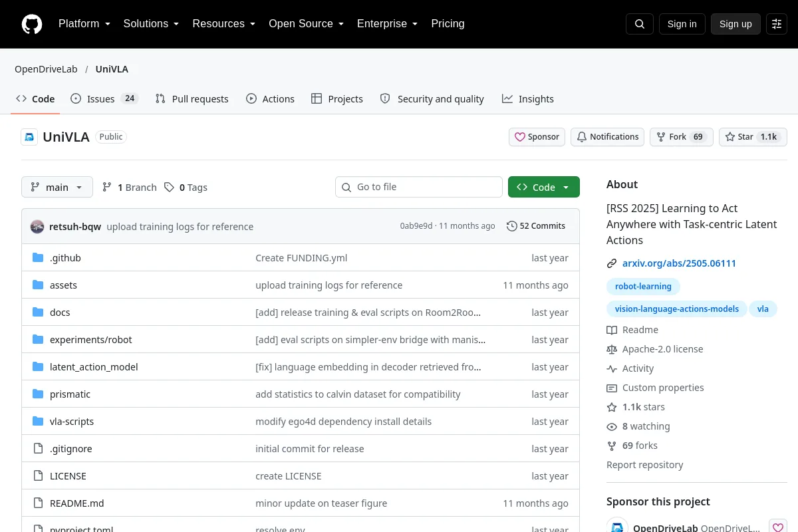Switch to the Code tab
798x532 pixels.
pyautogui.click(x=35, y=99)
